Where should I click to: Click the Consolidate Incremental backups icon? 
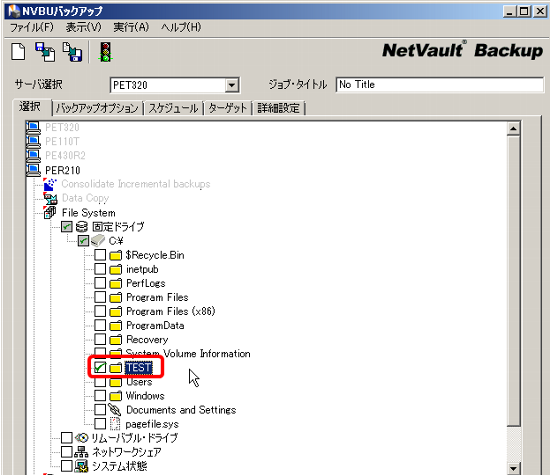coord(50,184)
